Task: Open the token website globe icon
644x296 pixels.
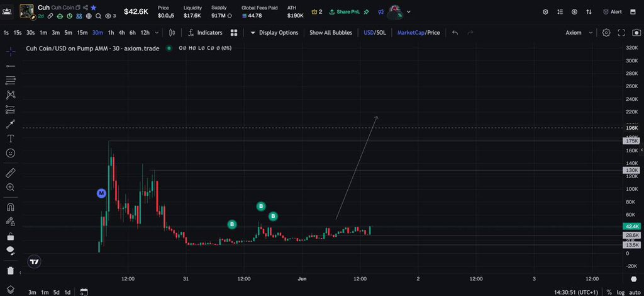Action: [x=89, y=16]
